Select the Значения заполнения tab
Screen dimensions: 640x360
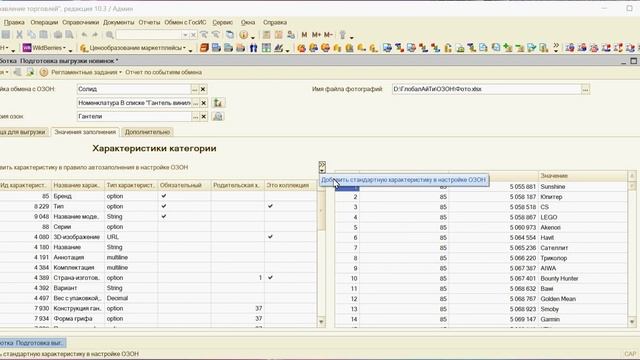coord(85,132)
